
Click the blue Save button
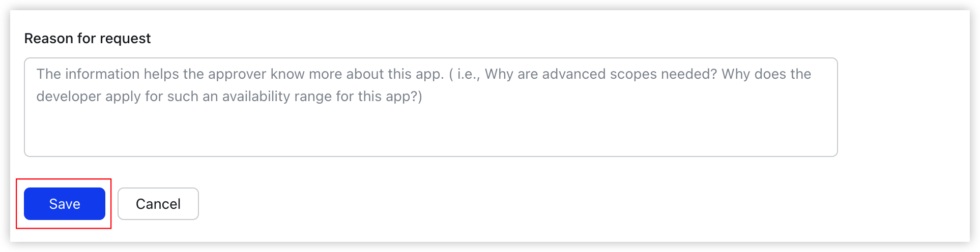[65, 204]
